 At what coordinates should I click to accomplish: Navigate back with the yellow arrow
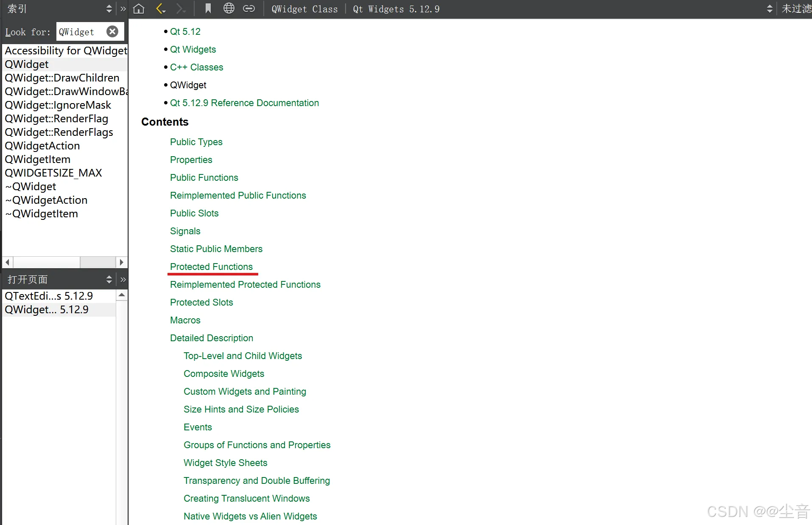(x=161, y=8)
